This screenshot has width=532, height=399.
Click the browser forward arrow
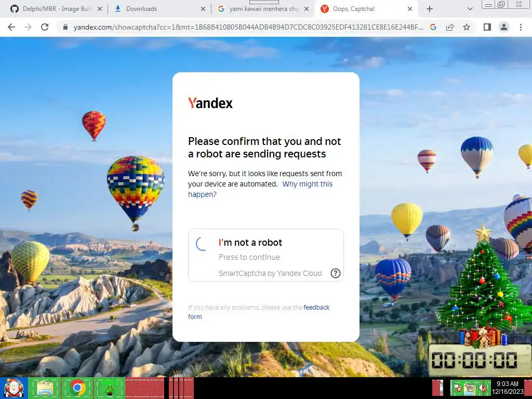28,27
